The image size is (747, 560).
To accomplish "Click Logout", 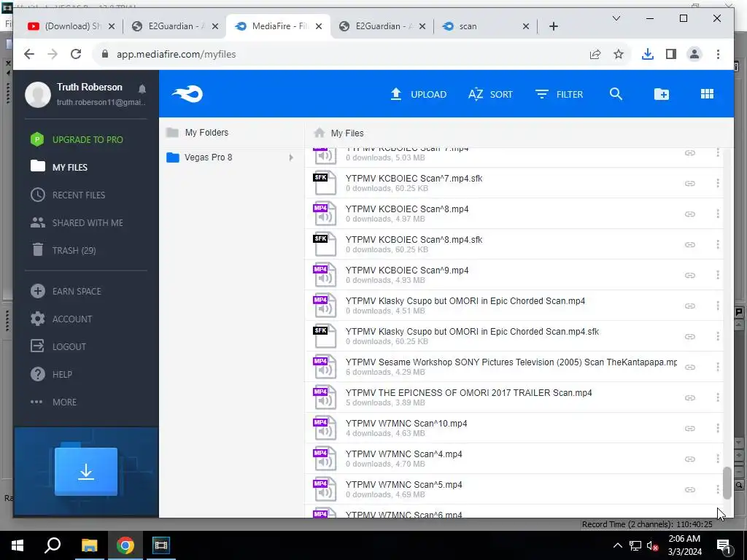I will click(58, 346).
